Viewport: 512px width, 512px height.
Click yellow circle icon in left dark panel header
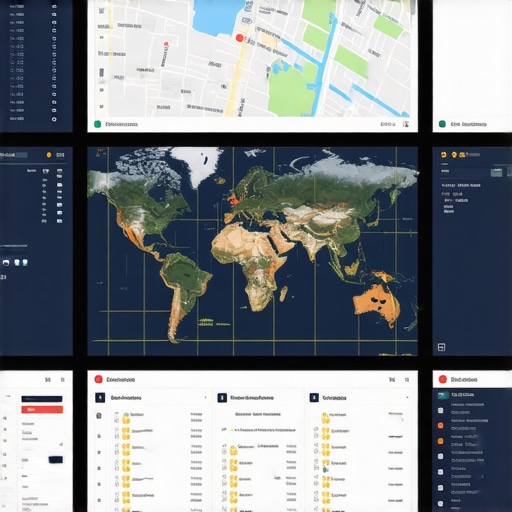49,155
